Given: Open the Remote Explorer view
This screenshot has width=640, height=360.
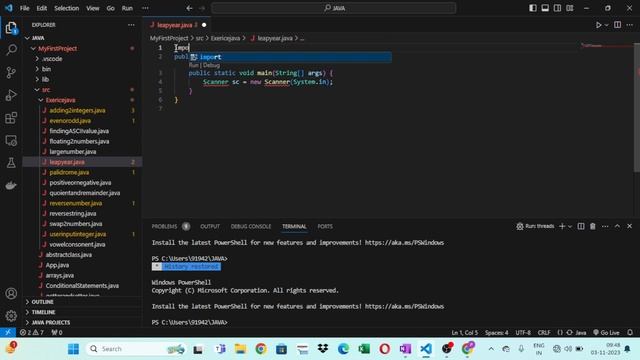Looking at the screenshot, I should 11,140.
